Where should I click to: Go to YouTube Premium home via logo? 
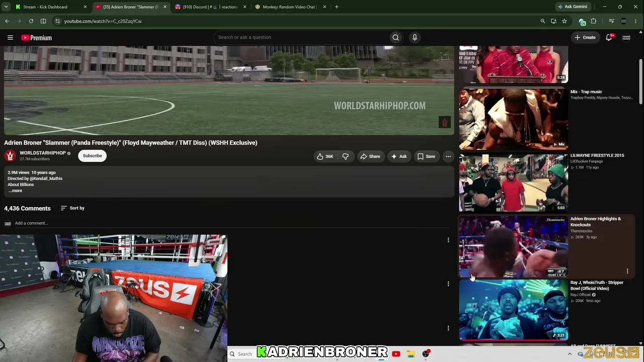[x=36, y=38]
